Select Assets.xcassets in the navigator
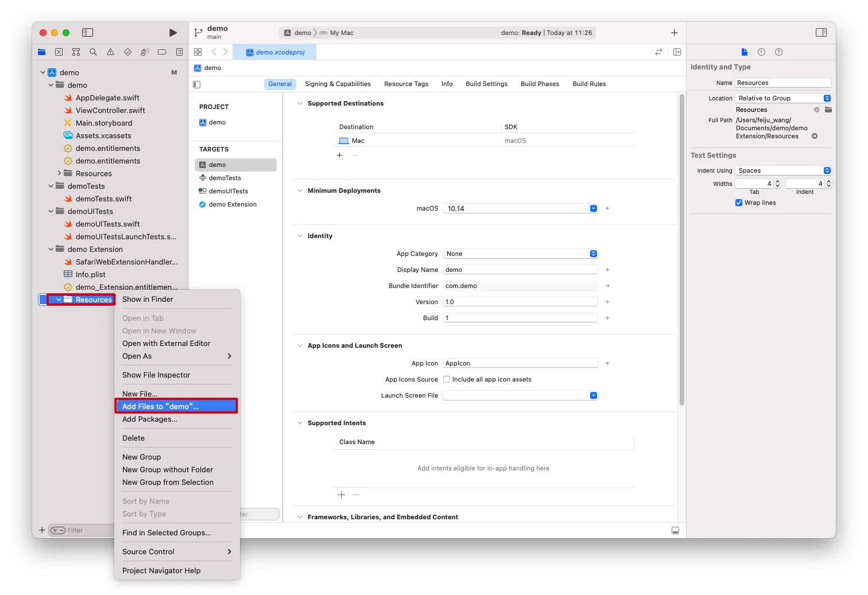Viewport: 868px width, 595px height. 103,135
